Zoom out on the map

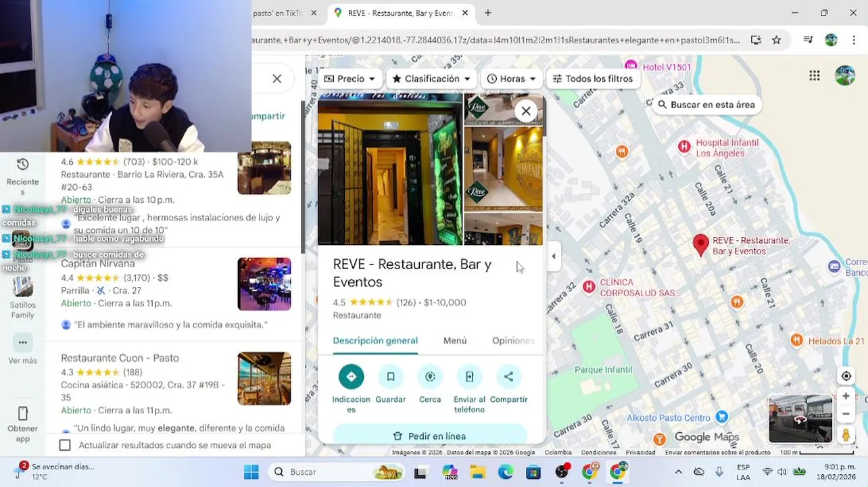(846, 414)
